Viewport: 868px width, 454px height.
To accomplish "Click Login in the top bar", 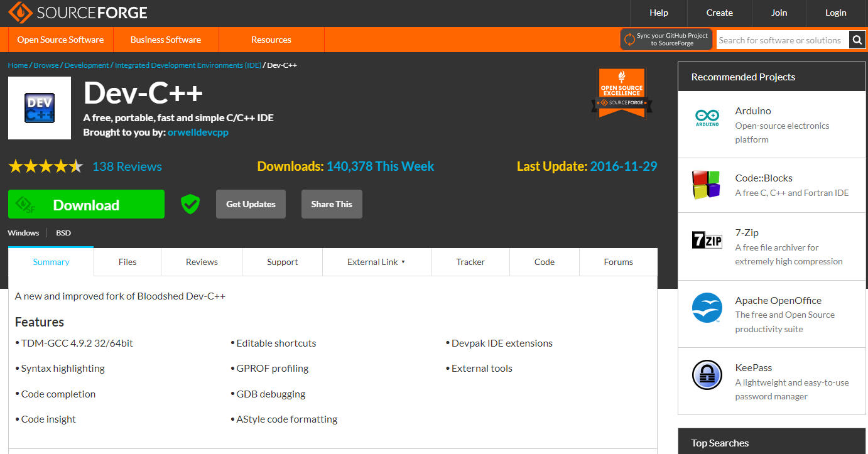I will coord(835,13).
